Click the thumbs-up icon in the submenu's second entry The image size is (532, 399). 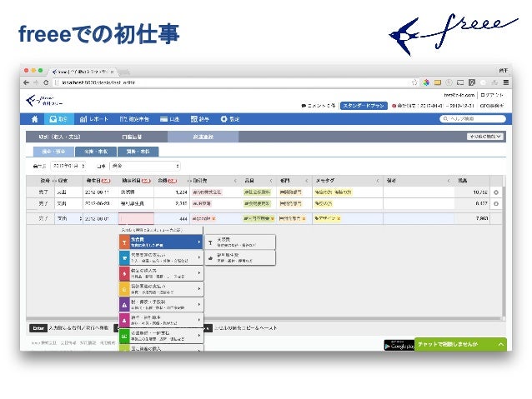click(210, 258)
